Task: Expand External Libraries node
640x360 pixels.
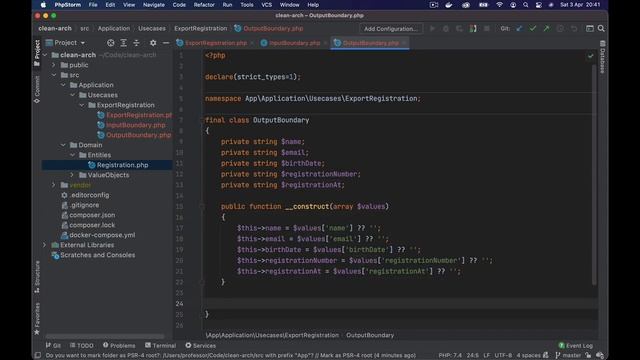Action: (x=44, y=245)
